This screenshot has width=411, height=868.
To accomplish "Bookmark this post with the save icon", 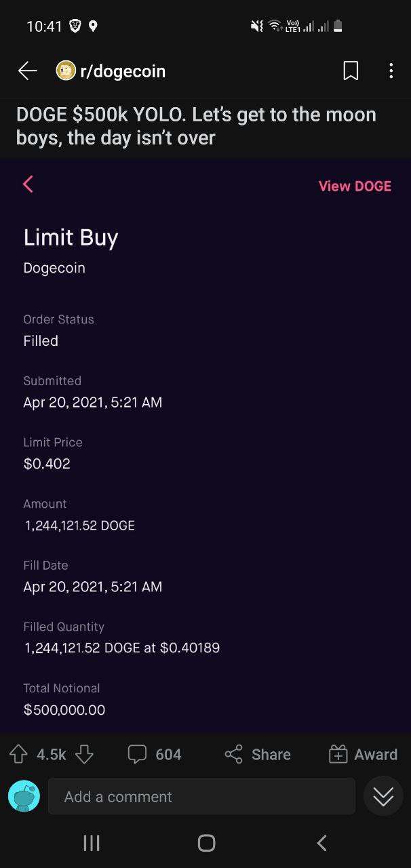I will (x=351, y=71).
